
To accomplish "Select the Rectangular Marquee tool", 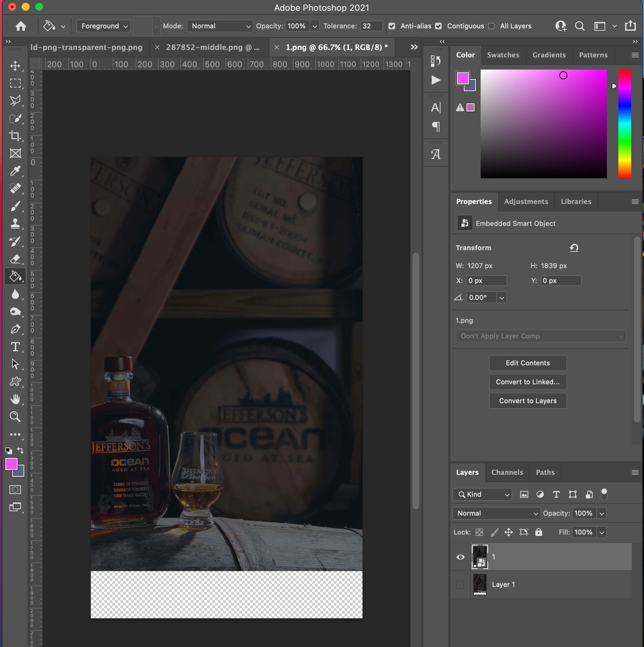I will pyautogui.click(x=15, y=83).
